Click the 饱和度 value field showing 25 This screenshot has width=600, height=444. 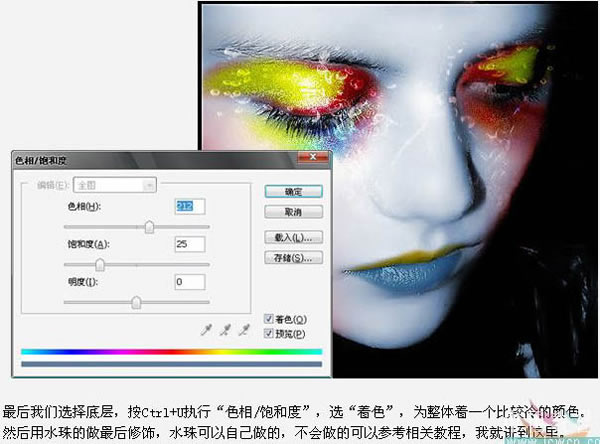point(190,244)
